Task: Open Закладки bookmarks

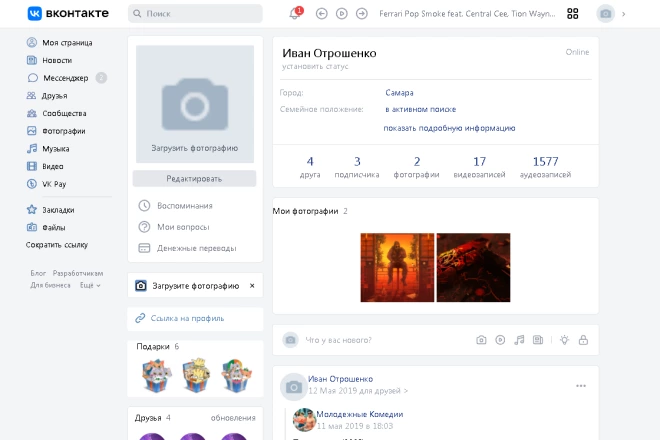Action: click(x=51, y=210)
